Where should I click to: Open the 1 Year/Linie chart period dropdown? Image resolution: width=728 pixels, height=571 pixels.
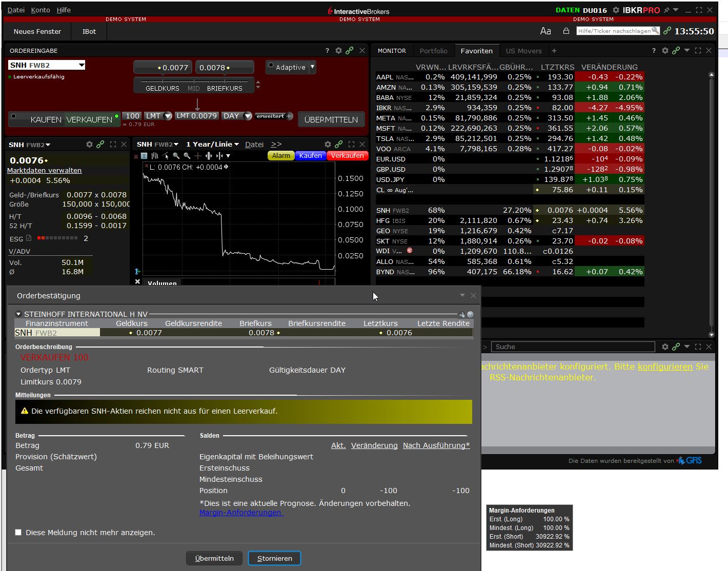212,145
